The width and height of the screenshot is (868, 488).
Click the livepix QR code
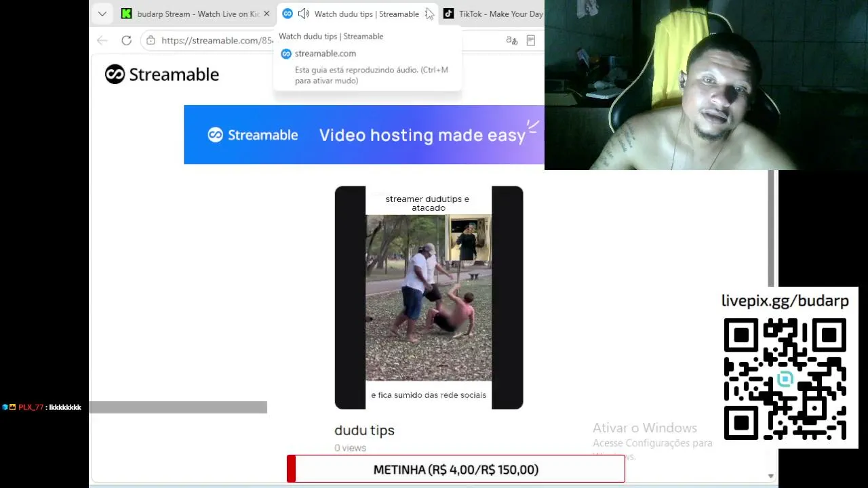coord(785,379)
